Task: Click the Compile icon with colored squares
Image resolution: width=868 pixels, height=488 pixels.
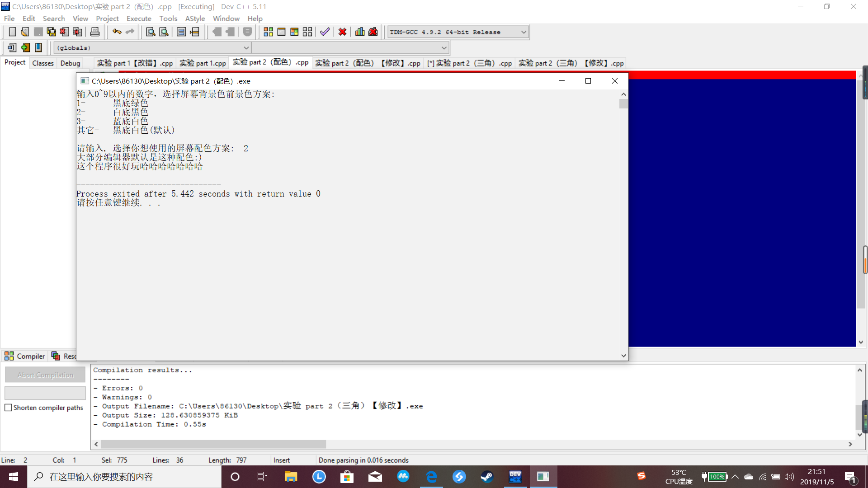Action: (268, 32)
